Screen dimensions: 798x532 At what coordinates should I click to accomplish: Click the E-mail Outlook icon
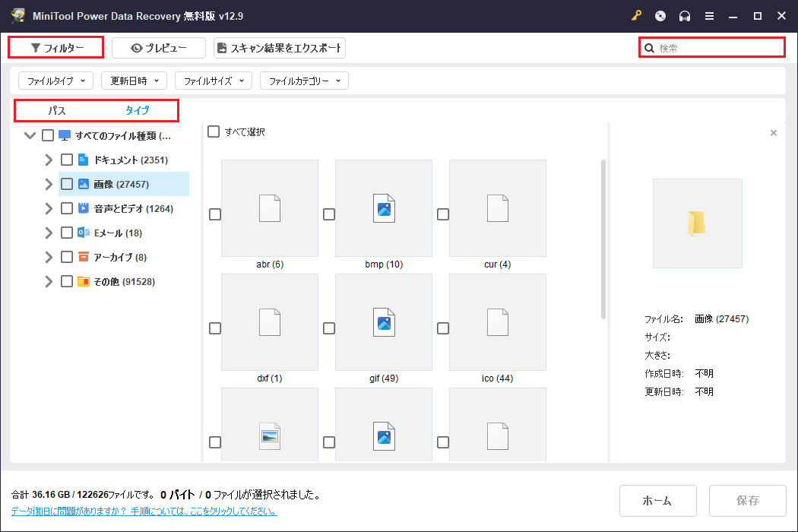click(x=84, y=233)
